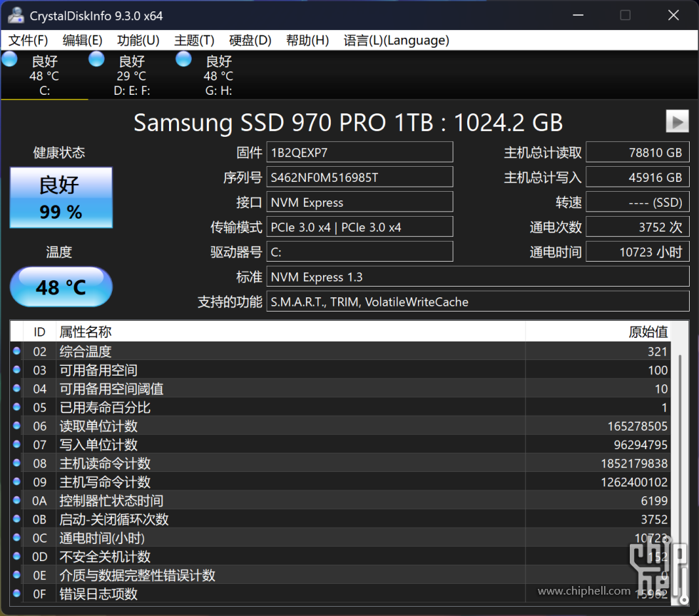This screenshot has width=699, height=616.
Task: Open the 文件(F) menu
Action: point(28,41)
